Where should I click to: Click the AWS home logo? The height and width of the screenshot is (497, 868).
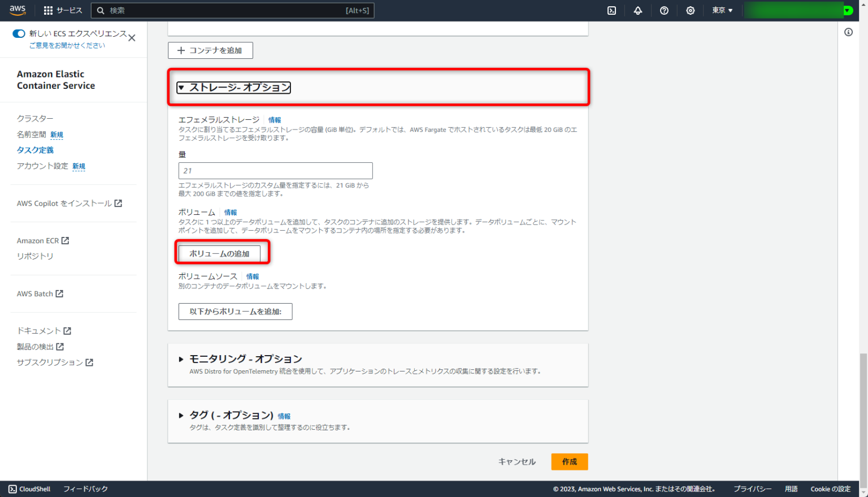tap(17, 10)
